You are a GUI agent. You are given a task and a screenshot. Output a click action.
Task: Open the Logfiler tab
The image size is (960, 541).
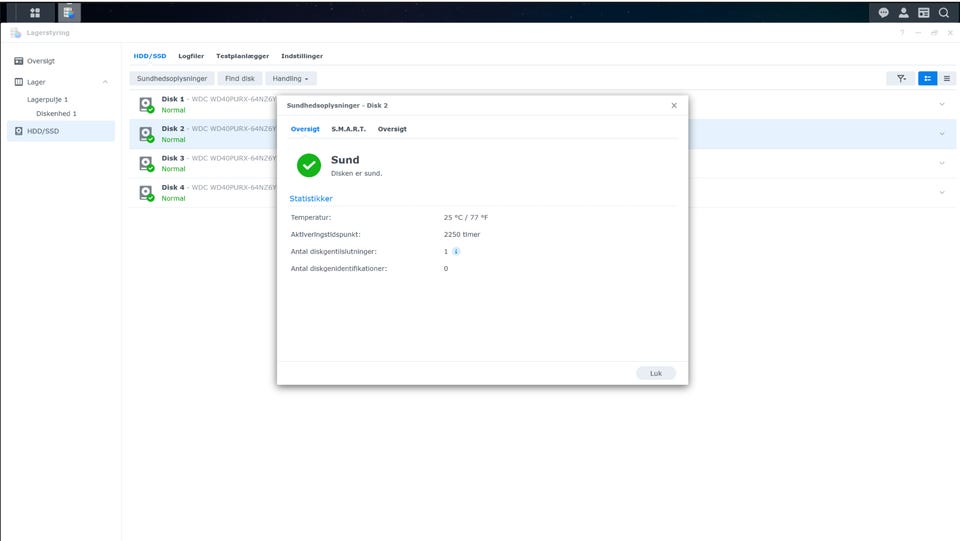tap(191, 56)
